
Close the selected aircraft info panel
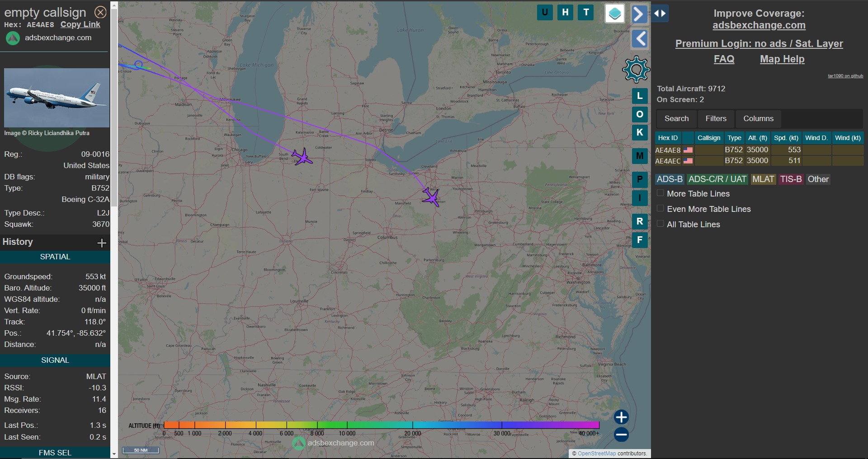tap(100, 12)
